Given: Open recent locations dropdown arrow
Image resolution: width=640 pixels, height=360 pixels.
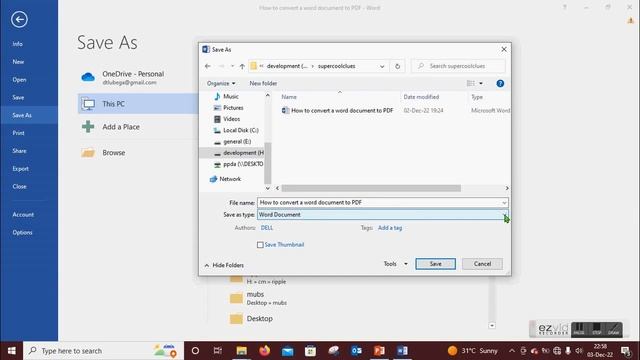Looking at the screenshot, I should coord(232,66).
